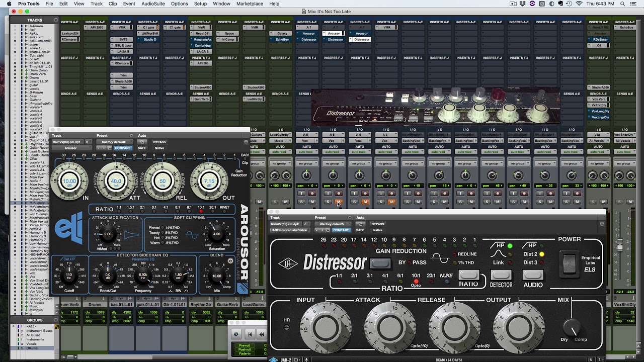Click the transport return to zero button
Viewport: 644px width, 362px height.
tap(250, 334)
